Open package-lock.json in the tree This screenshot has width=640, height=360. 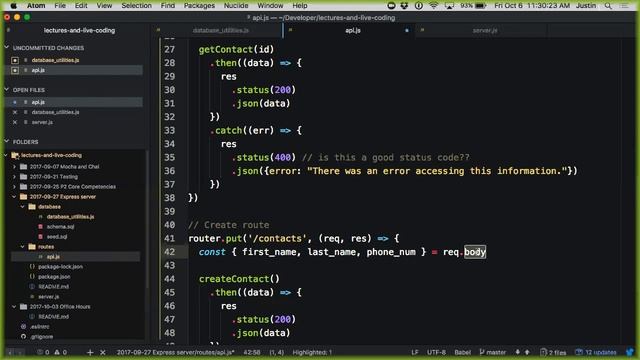[60, 267]
